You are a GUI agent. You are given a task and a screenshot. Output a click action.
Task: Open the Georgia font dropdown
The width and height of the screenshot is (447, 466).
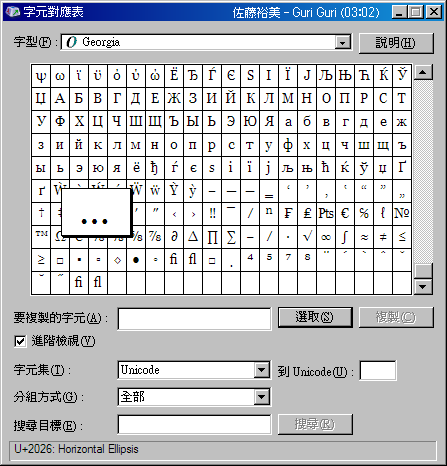(343, 42)
